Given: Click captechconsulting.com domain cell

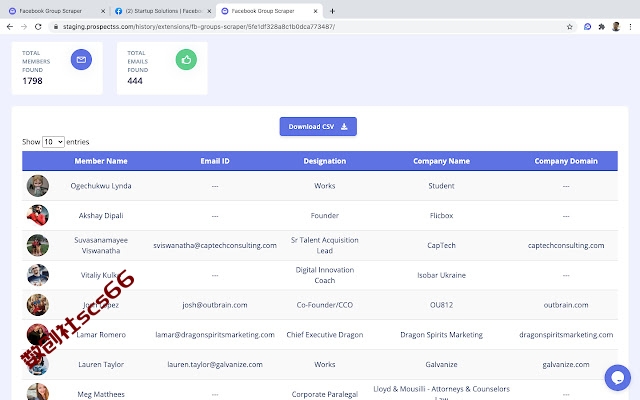Looking at the screenshot, I should coord(566,245).
